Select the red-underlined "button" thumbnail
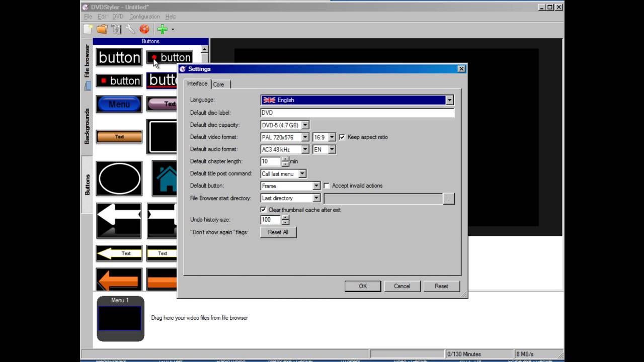Image resolution: width=644 pixels, height=362 pixels. click(162, 80)
